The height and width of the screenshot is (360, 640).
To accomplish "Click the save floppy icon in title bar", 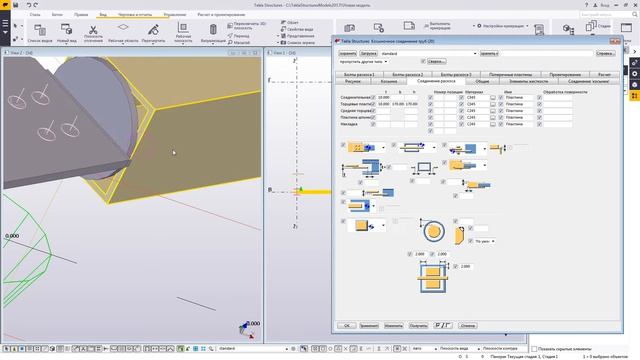I will click(x=16, y=5).
